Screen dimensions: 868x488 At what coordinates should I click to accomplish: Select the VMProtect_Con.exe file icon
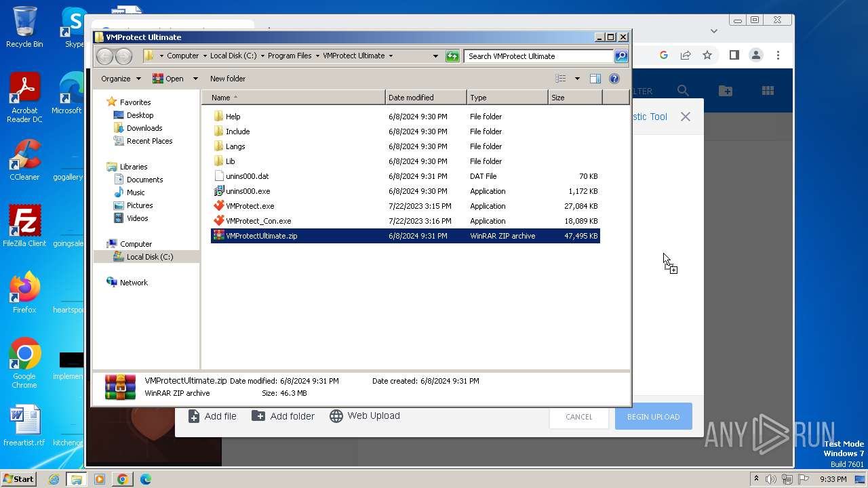pyautogui.click(x=218, y=221)
